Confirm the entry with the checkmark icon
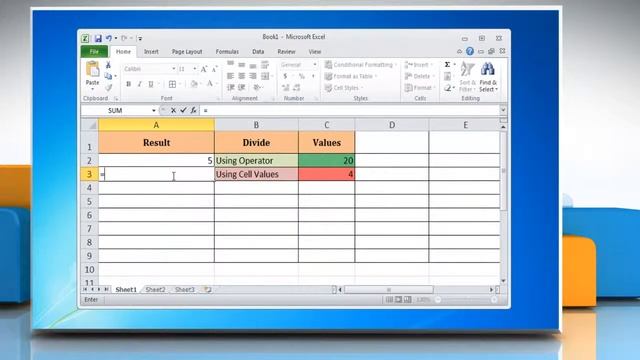The height and width of the screenshot is (360, 640). coord(183,110)
